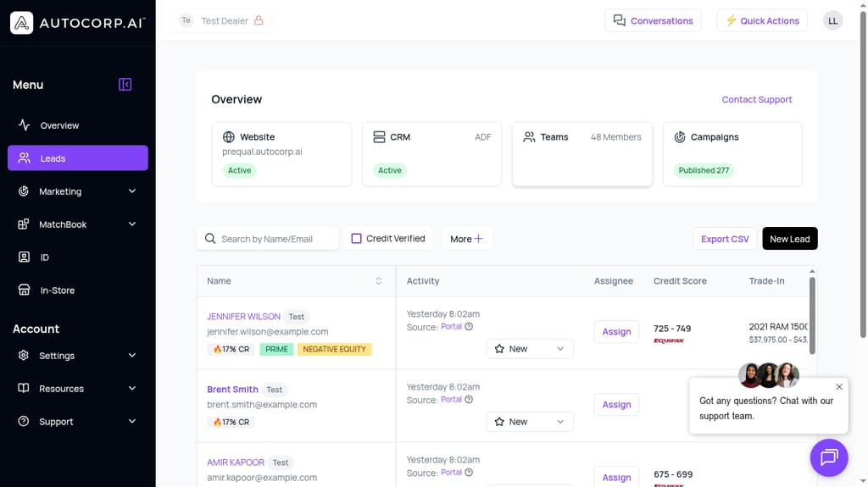Open the Teams 48 Members card
The image size is (868, 487).
click(582, 154)
